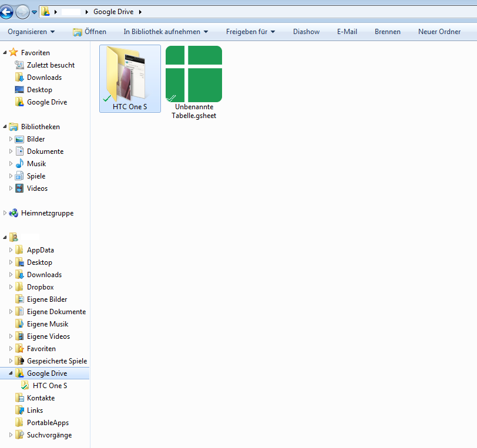Image resolution: width=477 pixels, height=448 pixels.
Task: Open Eigene Videos folder
Action: (48, 336)
